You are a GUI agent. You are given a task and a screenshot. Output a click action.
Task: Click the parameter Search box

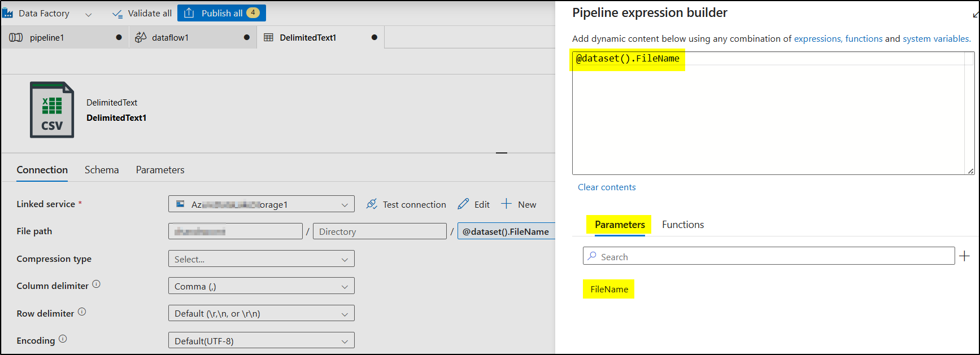(x=769, y=256)
